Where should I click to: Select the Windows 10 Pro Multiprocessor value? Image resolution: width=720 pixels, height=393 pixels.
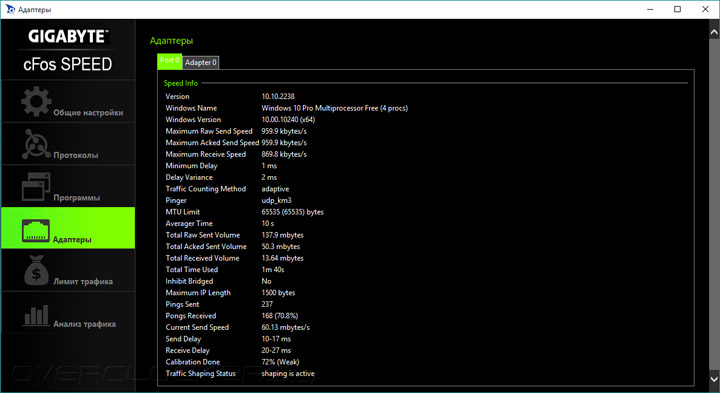335,108
